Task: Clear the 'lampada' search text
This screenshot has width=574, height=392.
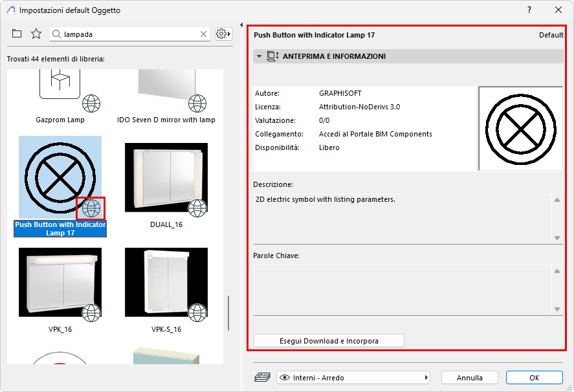Action: click(x=204, y=34)
